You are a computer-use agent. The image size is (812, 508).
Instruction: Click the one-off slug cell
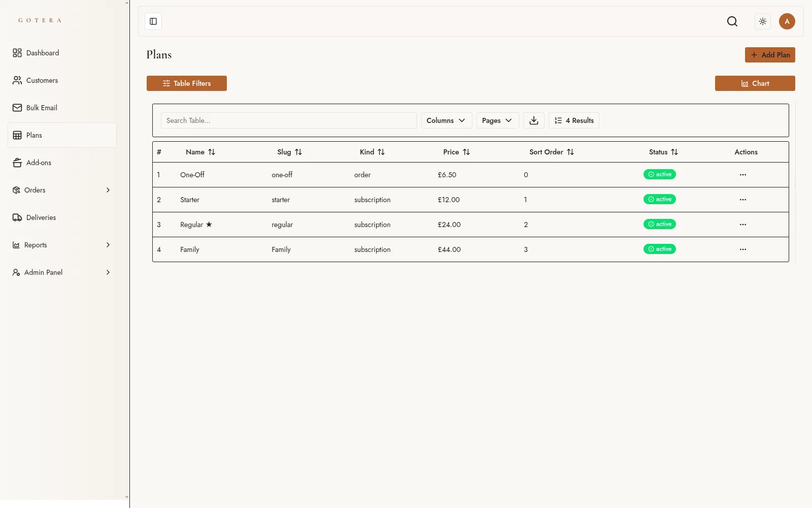click(x=282, y=175)
